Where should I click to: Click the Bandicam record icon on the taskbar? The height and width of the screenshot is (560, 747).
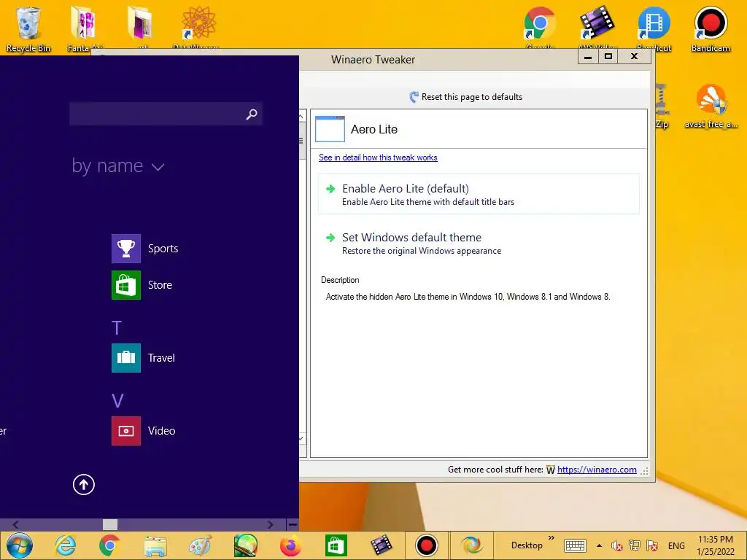(x=426, y=545)
